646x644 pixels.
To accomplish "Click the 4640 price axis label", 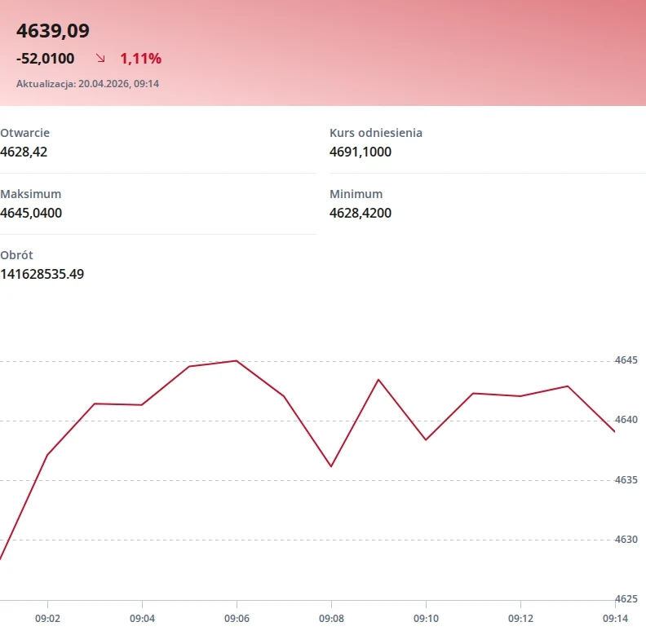I will 626,420.
